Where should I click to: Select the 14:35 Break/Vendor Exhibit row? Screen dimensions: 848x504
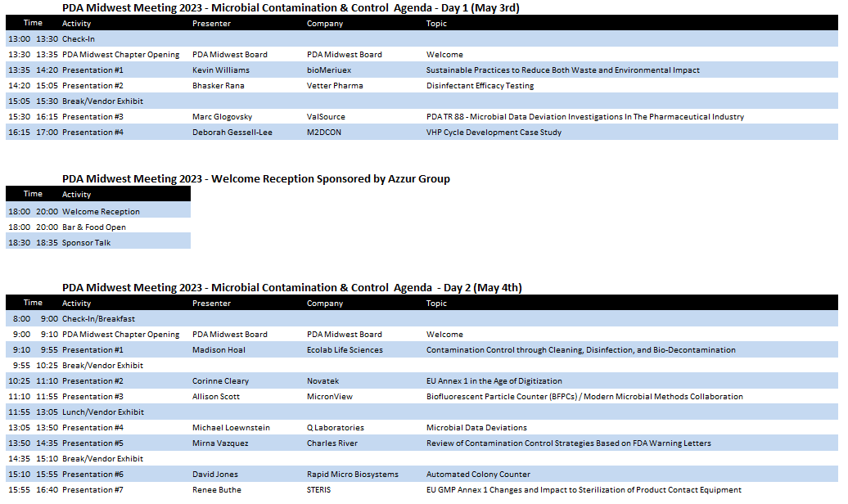pos(422,458)
